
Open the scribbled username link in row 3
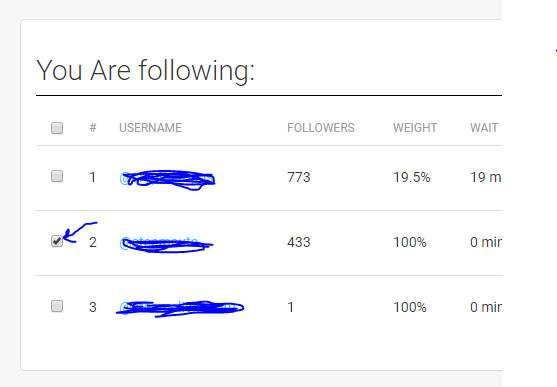tap(180, 308)
